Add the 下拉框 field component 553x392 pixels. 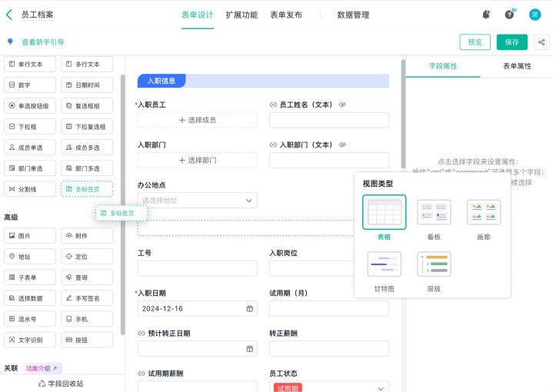[x=30, y=126]
